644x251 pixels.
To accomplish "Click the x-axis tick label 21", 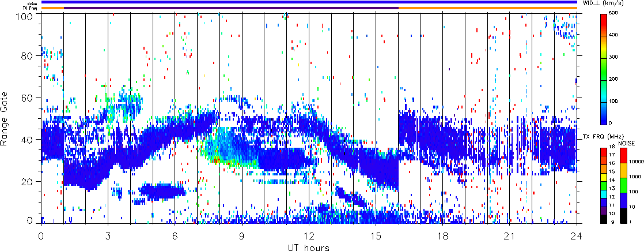I will click(x=510, y=237).
